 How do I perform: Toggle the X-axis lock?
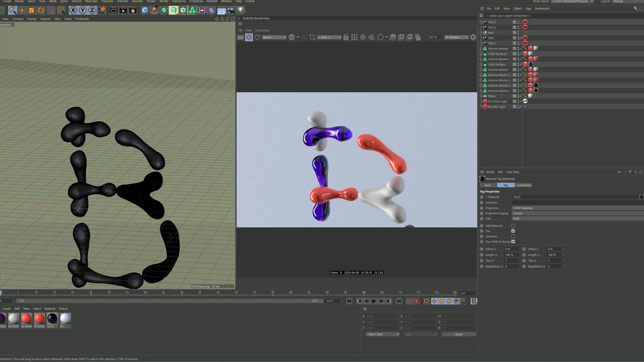coord(73,10)
